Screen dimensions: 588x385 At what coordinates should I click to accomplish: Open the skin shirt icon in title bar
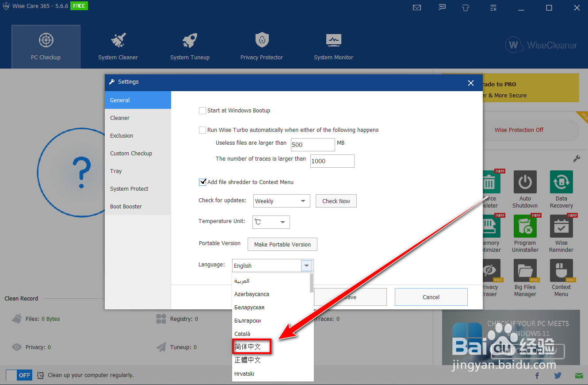(x=465, y=8)
